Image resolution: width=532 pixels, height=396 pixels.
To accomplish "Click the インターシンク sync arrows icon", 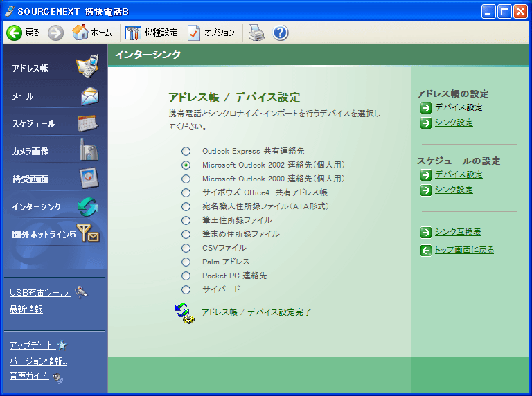I will [88, 206].
